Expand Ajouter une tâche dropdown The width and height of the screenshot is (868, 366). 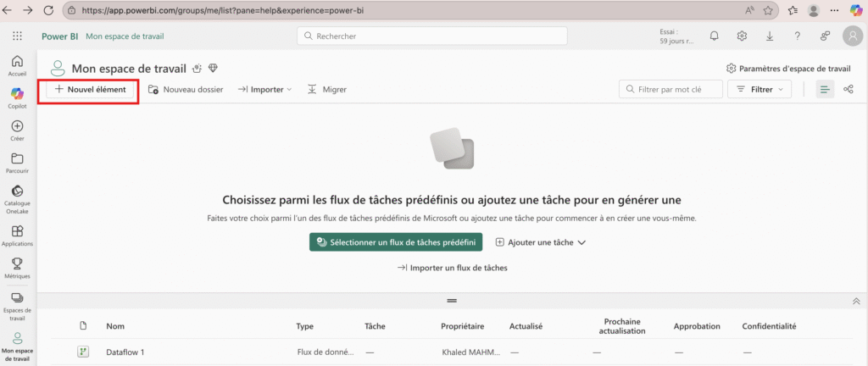pyautogui.click(x=540, y=242)
